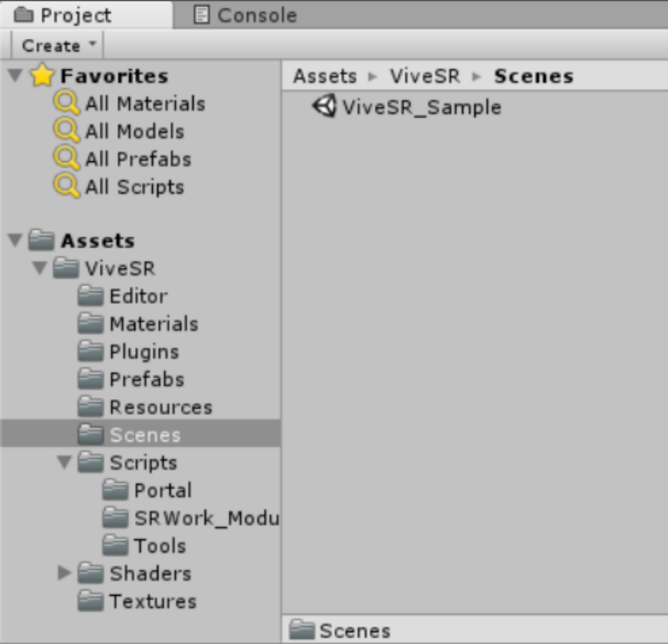Collapse the Assets root folder arrow

coord(16,240)
